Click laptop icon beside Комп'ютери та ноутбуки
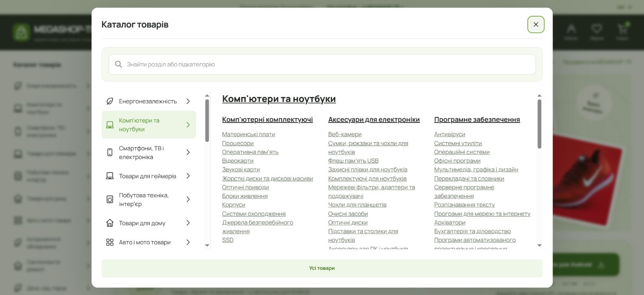Image resolution: width=644 pixels, height=295 pixels. click(x=110, y=125)
